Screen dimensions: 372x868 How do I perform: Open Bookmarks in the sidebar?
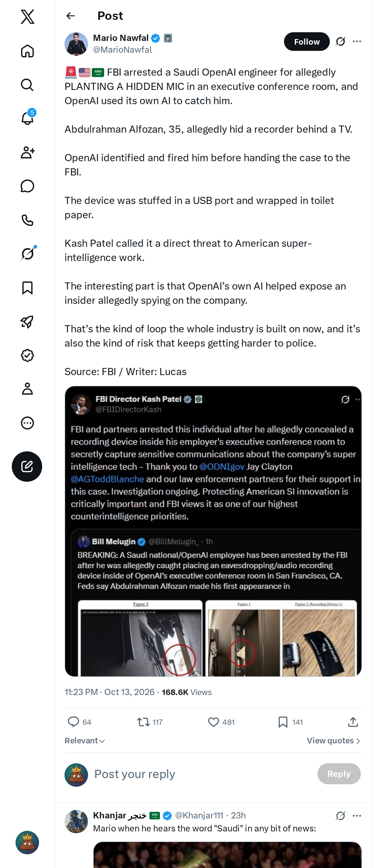[x=27, y=288]
